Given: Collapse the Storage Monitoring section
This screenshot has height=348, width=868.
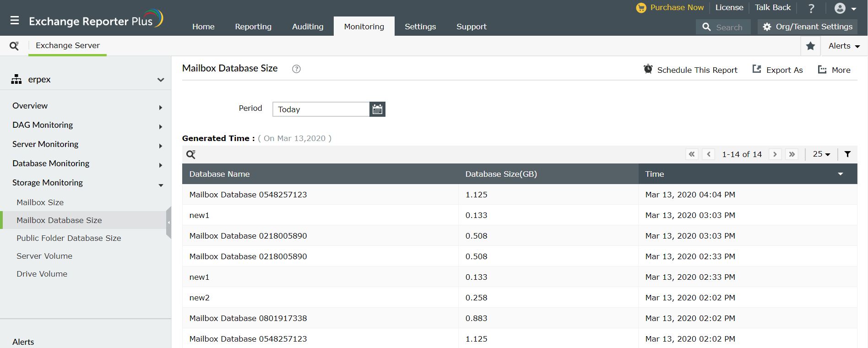Looking at the screenshot, I should tap(160, 185).
